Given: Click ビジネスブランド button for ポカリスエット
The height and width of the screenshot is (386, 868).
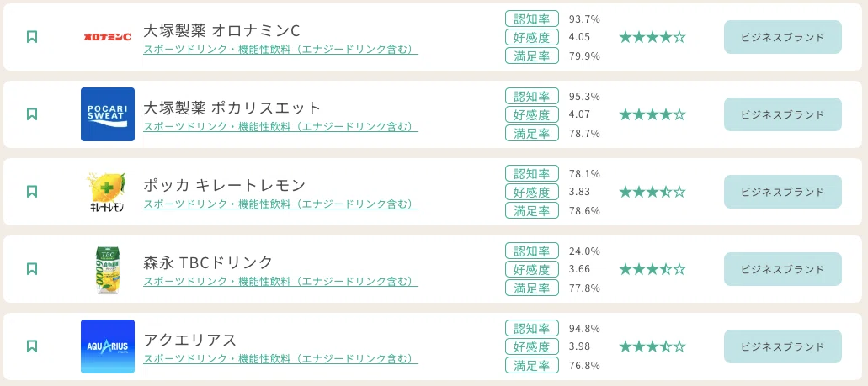Looking at the screenshot, I should tap(783, 114).
